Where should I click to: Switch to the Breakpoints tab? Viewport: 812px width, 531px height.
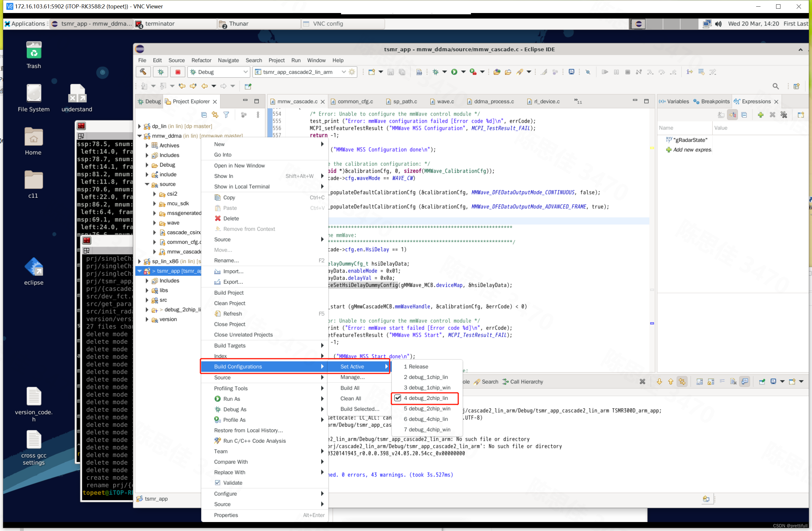(x=711, y=101)
